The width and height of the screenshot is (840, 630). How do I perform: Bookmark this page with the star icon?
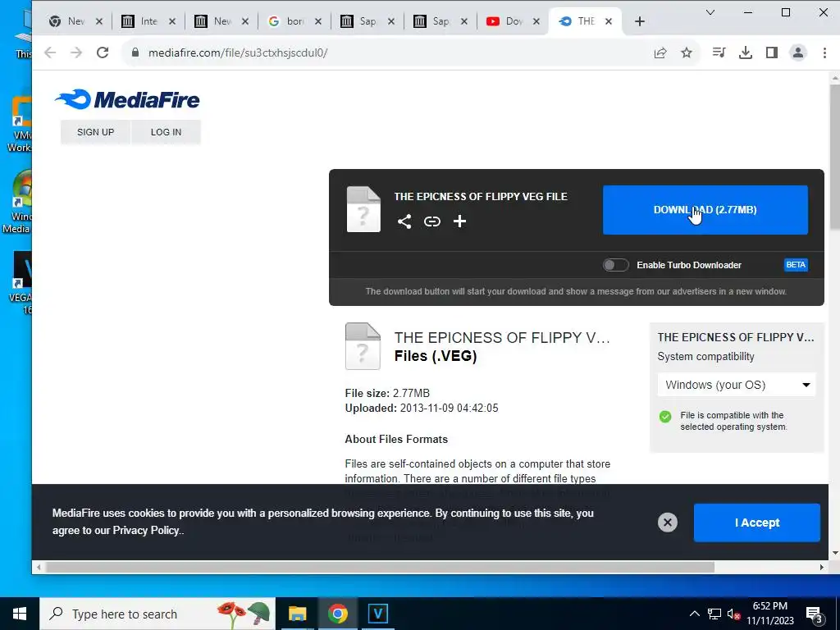687,52
